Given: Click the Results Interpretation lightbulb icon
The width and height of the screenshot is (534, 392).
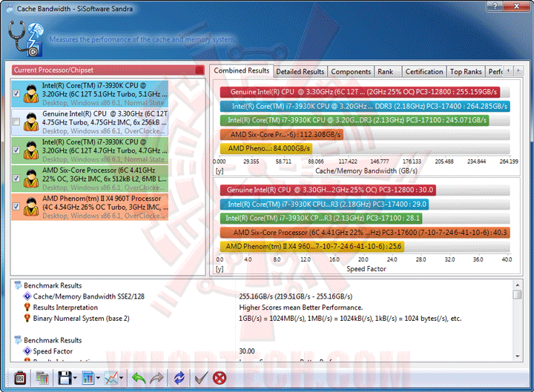Looking at the screenshot, I should 27,308.
